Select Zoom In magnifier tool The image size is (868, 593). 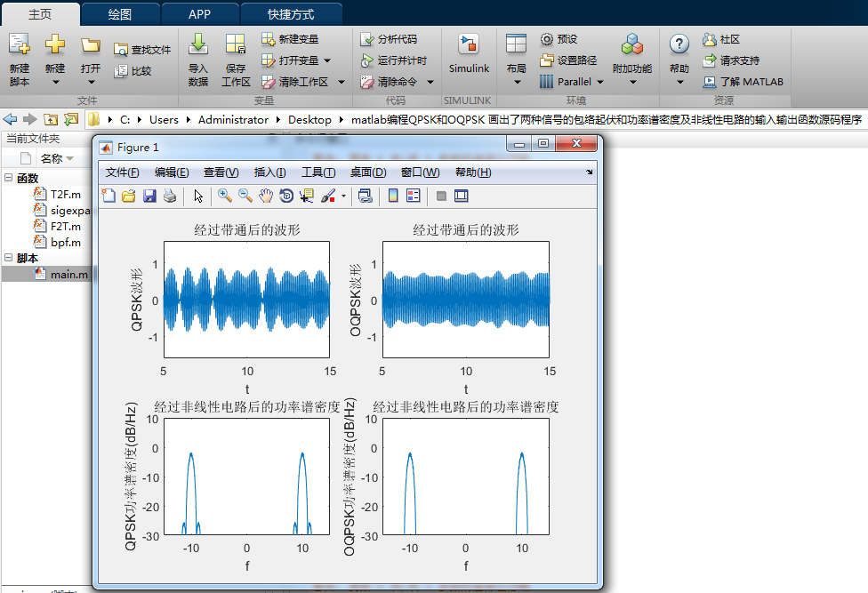point(225,196)
